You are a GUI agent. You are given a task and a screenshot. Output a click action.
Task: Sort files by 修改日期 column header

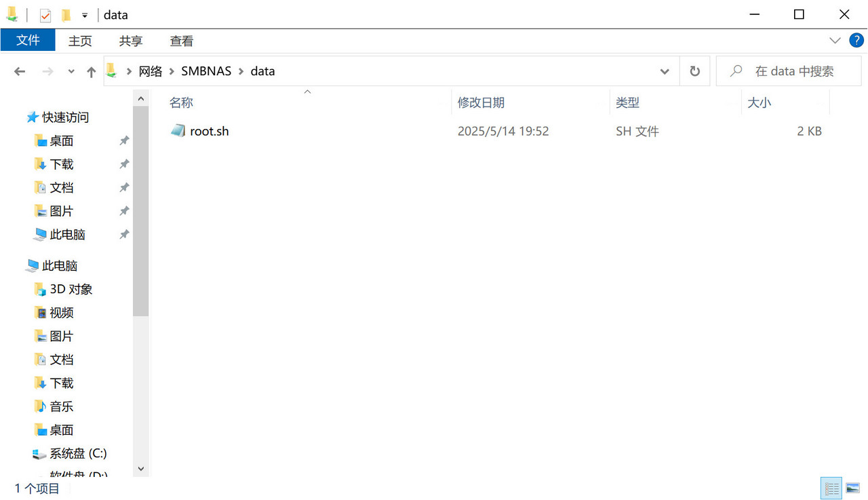tap(481, 102)
